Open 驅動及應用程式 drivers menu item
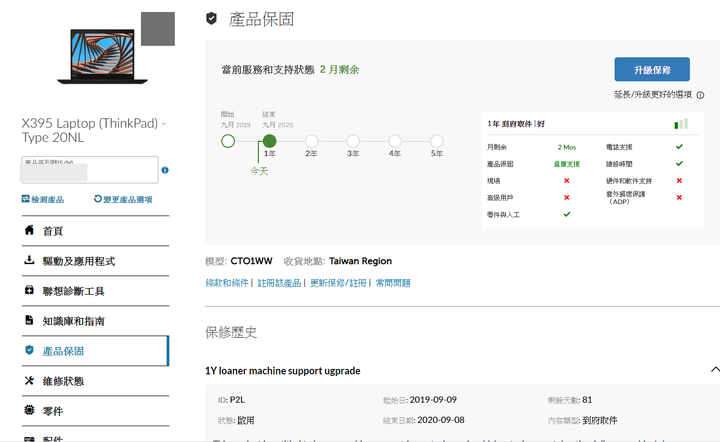The width and height of the screenshot is (720, 442). pyautogui.click(x=95, y=261)
